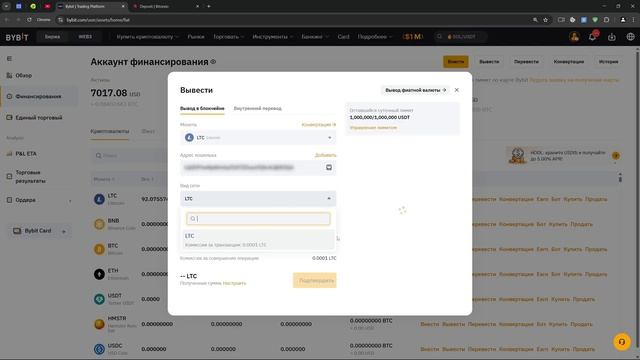
Task: Open the Биржа header tab
Action: point(52,37)
